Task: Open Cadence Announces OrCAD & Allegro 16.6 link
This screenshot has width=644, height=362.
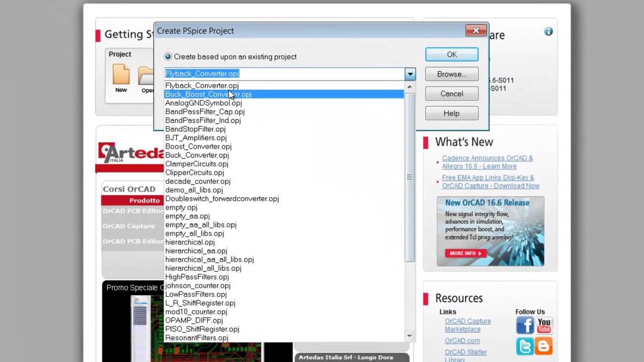Action: point(487,162)
